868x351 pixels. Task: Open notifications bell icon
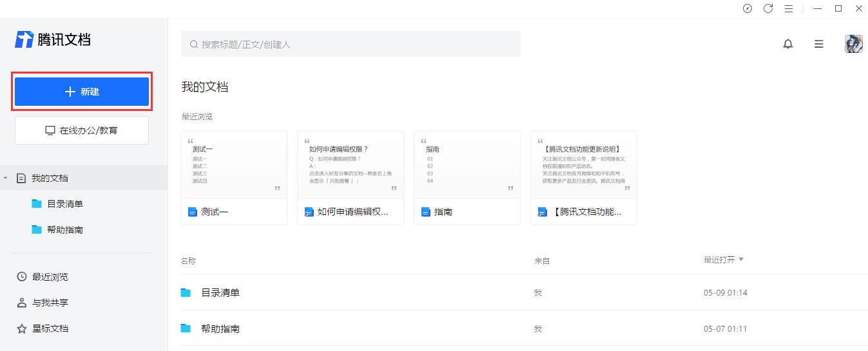788,44
